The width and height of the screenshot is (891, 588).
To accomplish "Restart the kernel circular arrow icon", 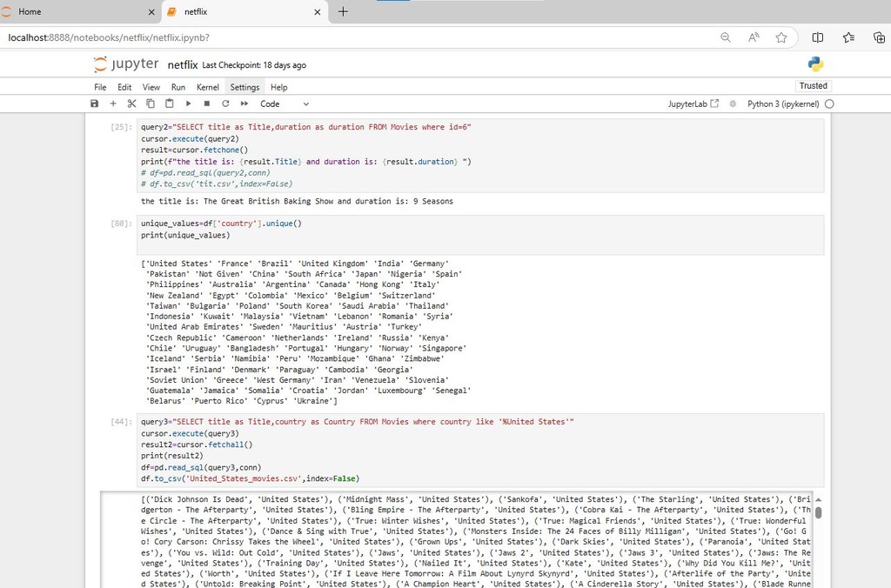I will [x=225, y=104].
